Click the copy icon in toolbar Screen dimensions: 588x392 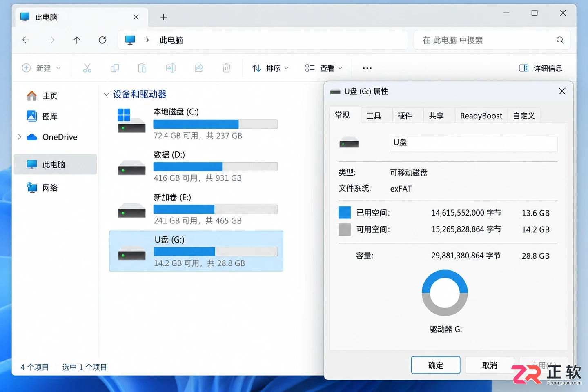[x=115, y=68]
